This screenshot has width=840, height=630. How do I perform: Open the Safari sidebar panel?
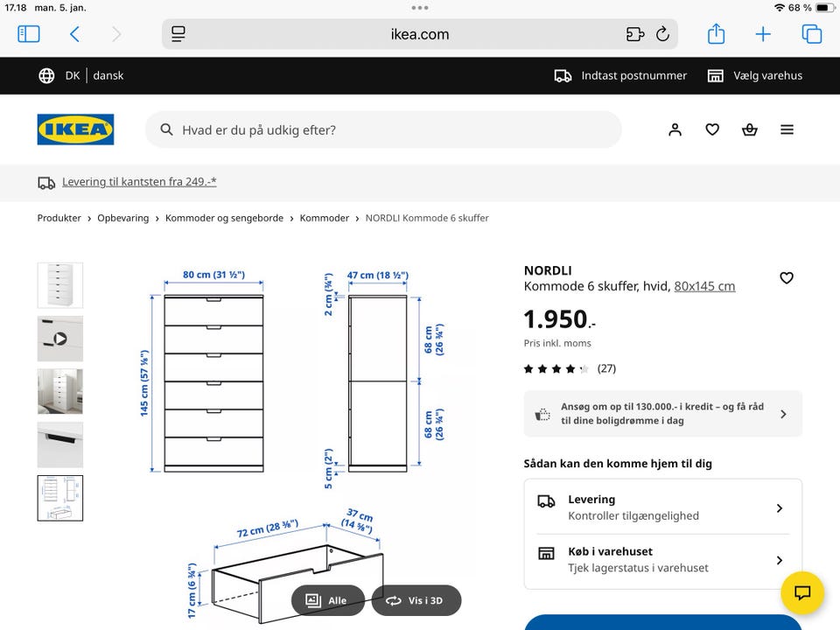click(29, 34)
